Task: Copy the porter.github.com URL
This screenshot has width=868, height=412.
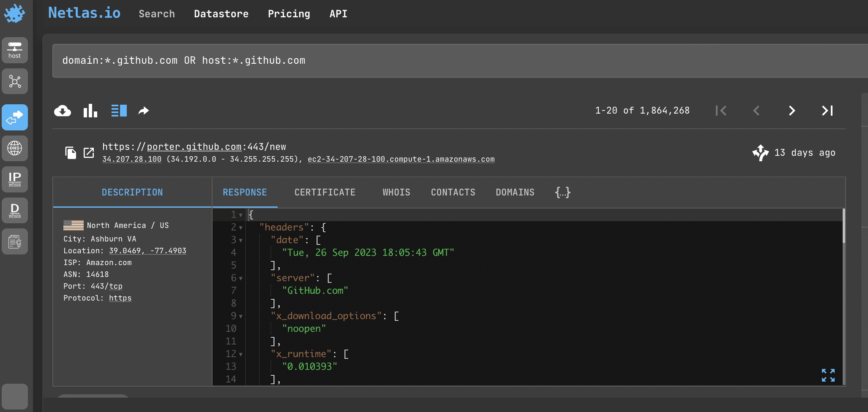Action: click(71, 153)
